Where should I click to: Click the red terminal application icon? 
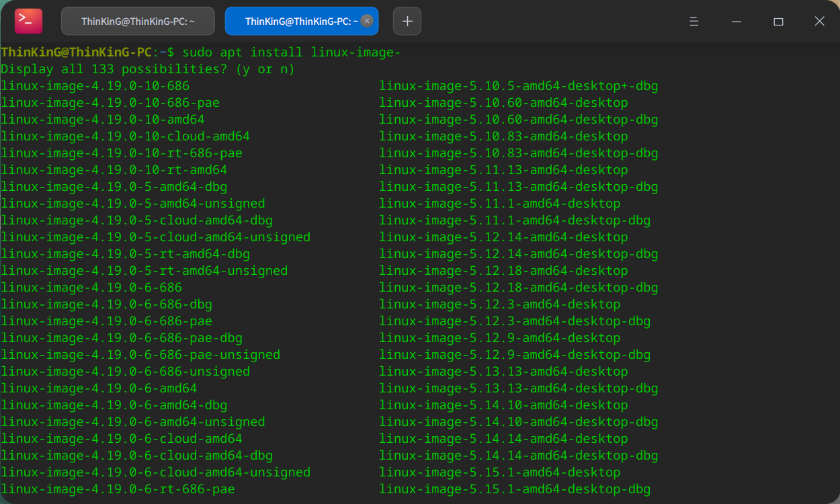(27, 21)
